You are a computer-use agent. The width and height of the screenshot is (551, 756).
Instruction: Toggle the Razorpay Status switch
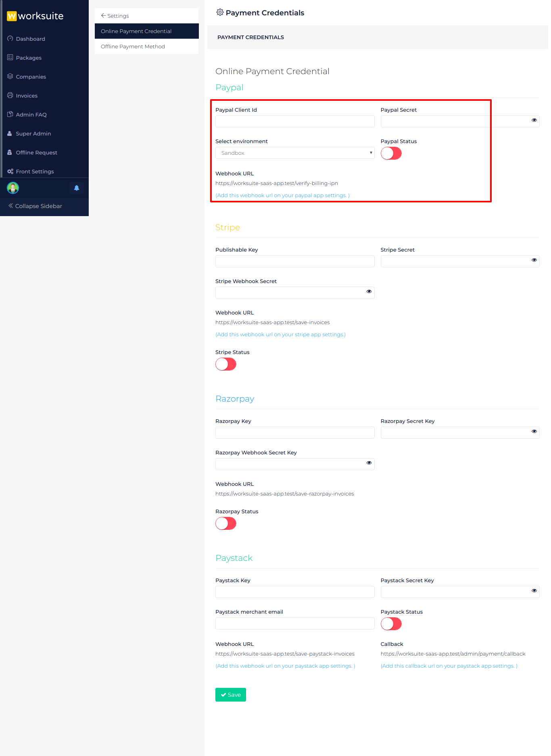tap(226, 523)
